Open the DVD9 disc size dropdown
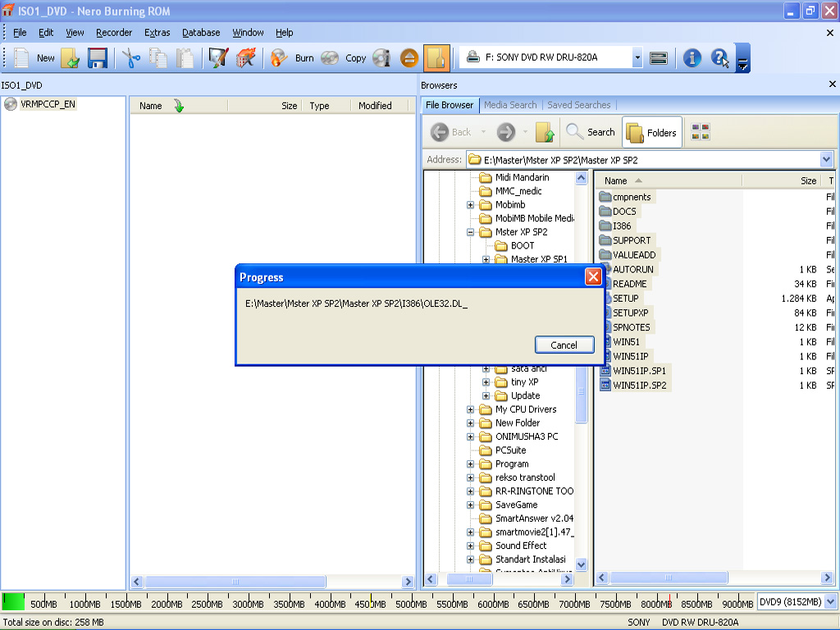The height and width of the screenshot is (630, 840). click(x=830, y=601)
